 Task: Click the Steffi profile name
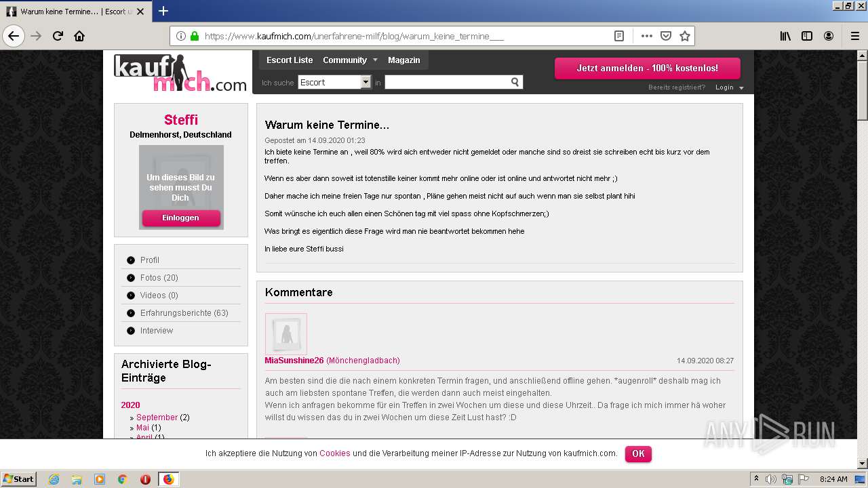click(x=181, y=120)
